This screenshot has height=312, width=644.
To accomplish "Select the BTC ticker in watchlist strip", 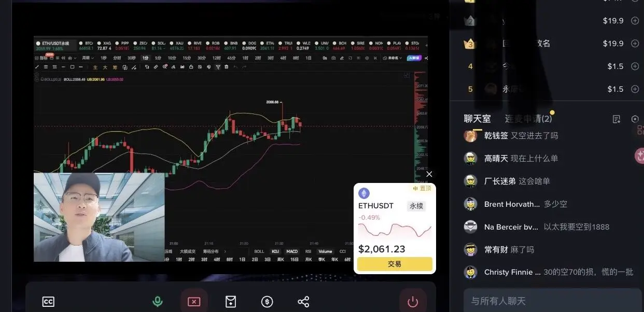I will pyautogui.click(x=87, y=45).
